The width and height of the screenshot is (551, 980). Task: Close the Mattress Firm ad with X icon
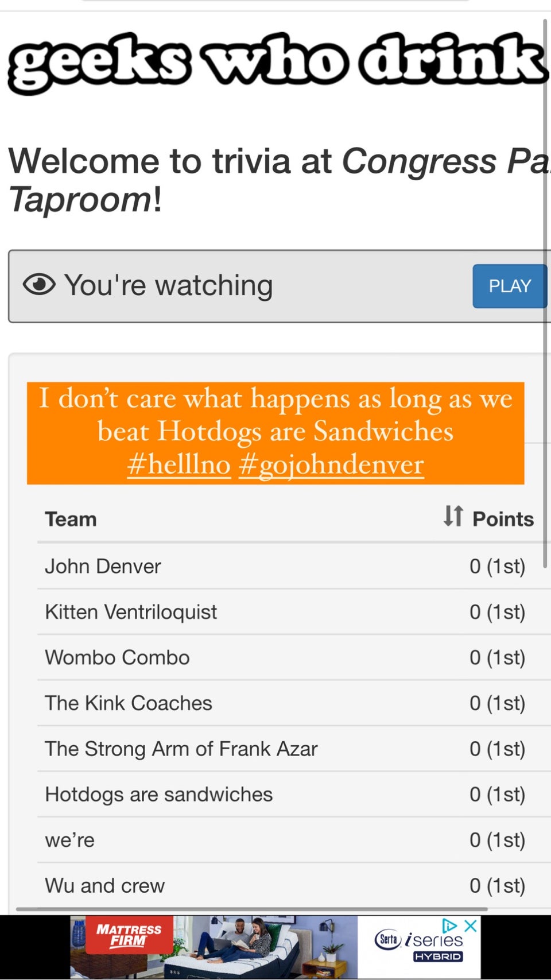click(x=471, y=925)
